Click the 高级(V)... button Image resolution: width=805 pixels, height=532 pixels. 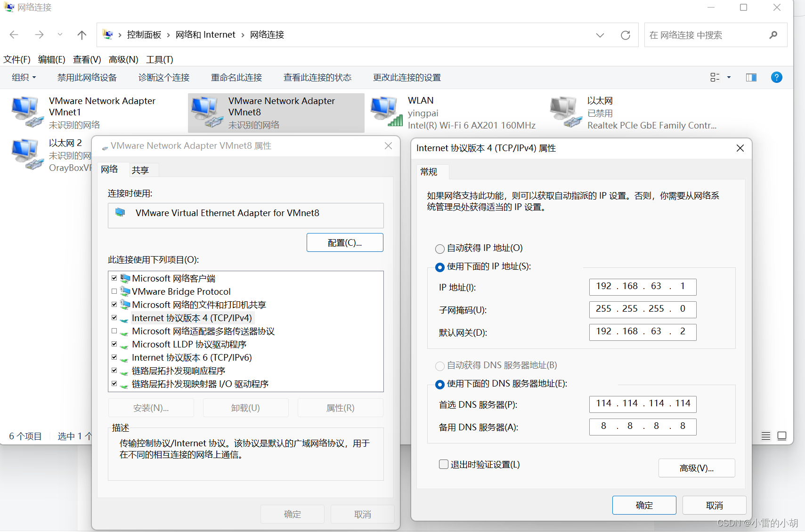click(x=697, y=468)
